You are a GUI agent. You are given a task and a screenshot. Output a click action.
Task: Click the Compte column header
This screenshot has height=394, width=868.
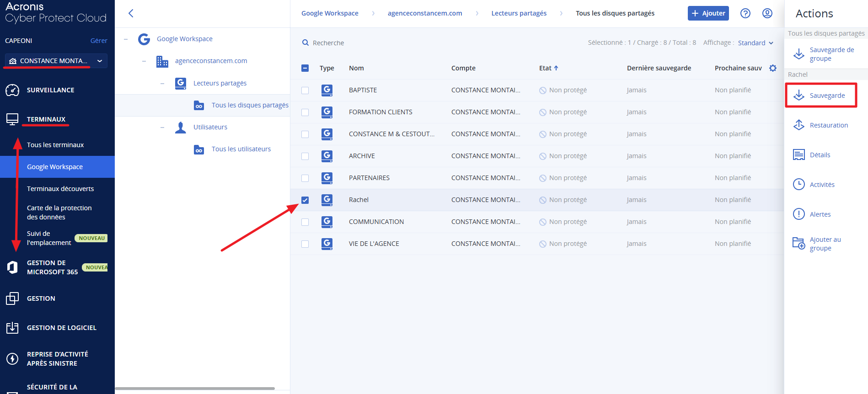point(463,68)
